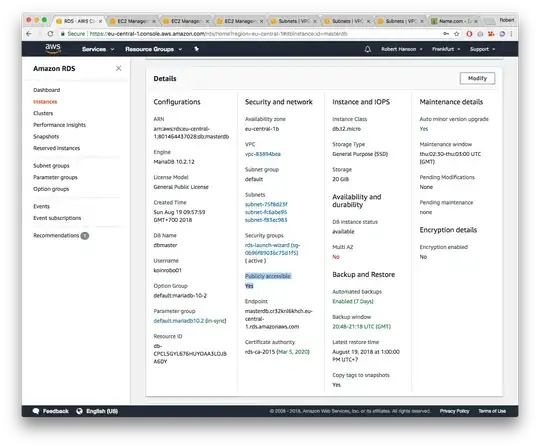Open the subnet-fc6abe95 link
This screenshot has height=448, width=540.
coord(266,212)
